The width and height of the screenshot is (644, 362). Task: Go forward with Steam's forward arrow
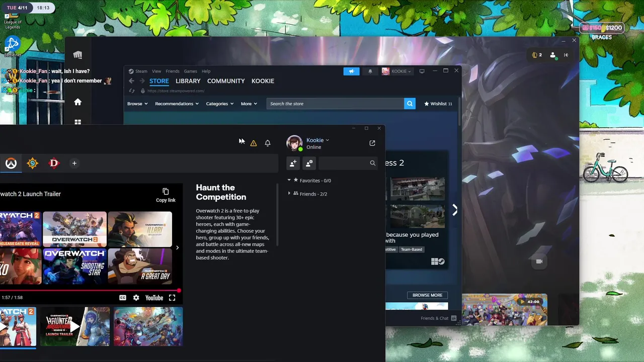click(x=142, y=81)
